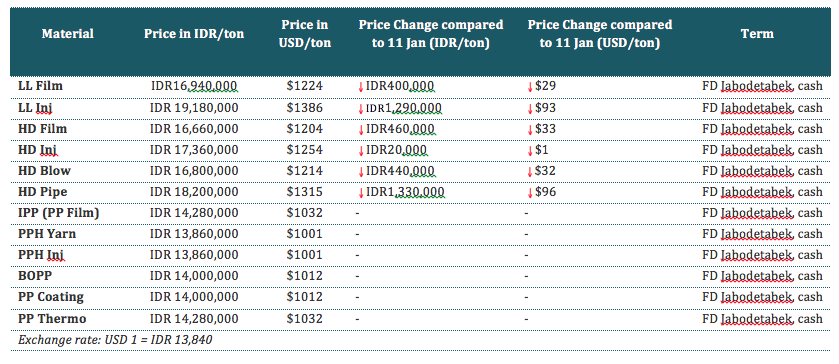This screenshot has height=364, width=839.
Task: Click the red arrow beside IDR1,330,000
Action: coord(361,192)
